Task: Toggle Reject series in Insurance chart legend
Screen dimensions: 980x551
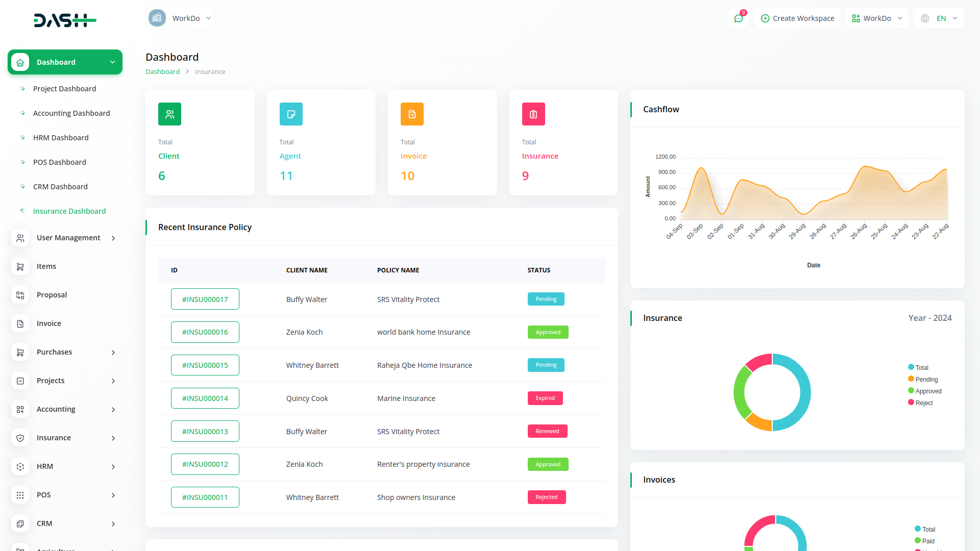Action: pos(924,403)
